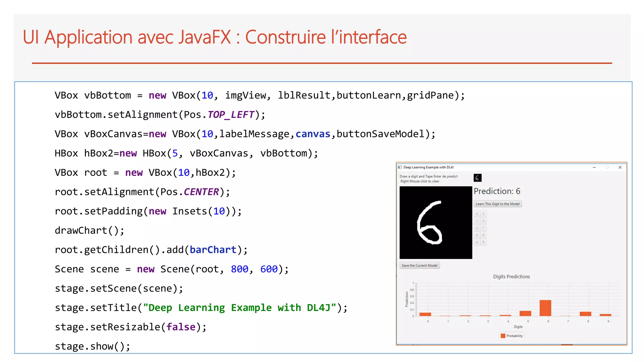Click the string "Deep Learning Example with DL4J" in code
The width and height of the screenshot is (644, 362).
tap(240, 308)
